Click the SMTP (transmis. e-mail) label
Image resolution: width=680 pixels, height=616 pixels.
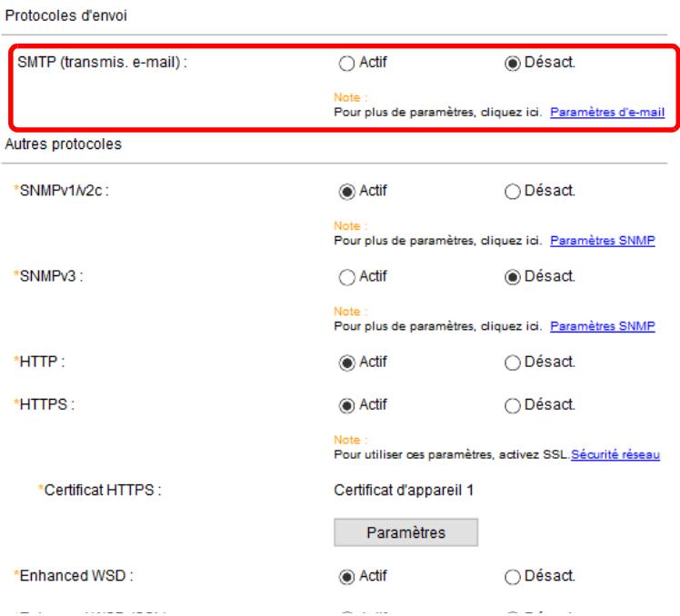(x=103, y=63)
